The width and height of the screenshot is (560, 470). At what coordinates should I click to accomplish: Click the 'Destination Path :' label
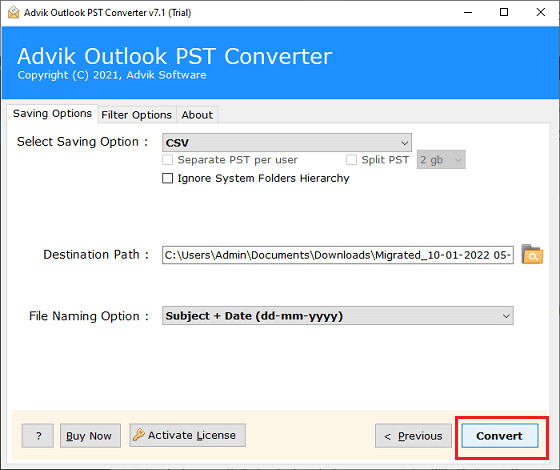pos(96,255)
